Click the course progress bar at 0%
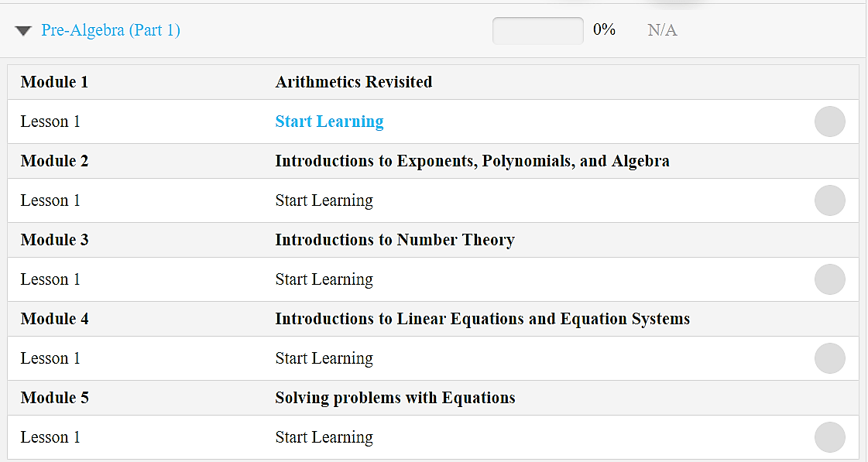868x462 pixels. coord(537,30)
